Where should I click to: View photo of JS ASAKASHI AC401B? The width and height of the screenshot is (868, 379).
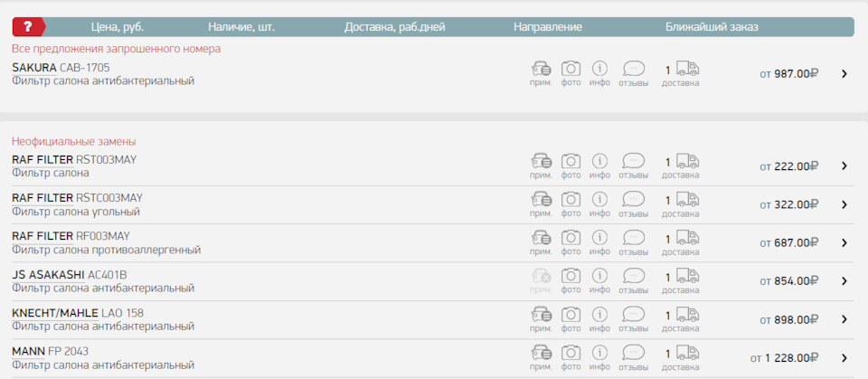coord(571,277)
